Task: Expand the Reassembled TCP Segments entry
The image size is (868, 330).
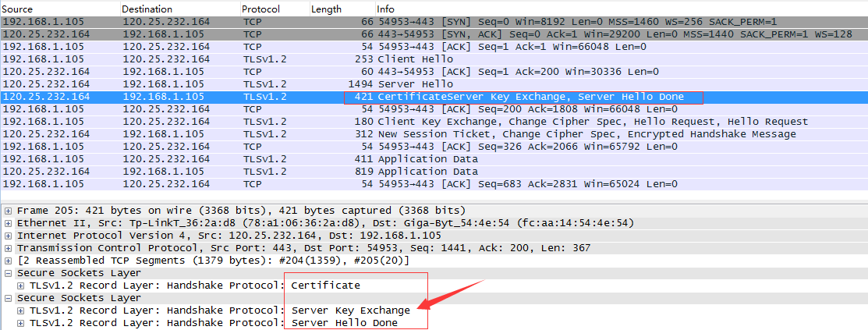Action: [9, 261]
